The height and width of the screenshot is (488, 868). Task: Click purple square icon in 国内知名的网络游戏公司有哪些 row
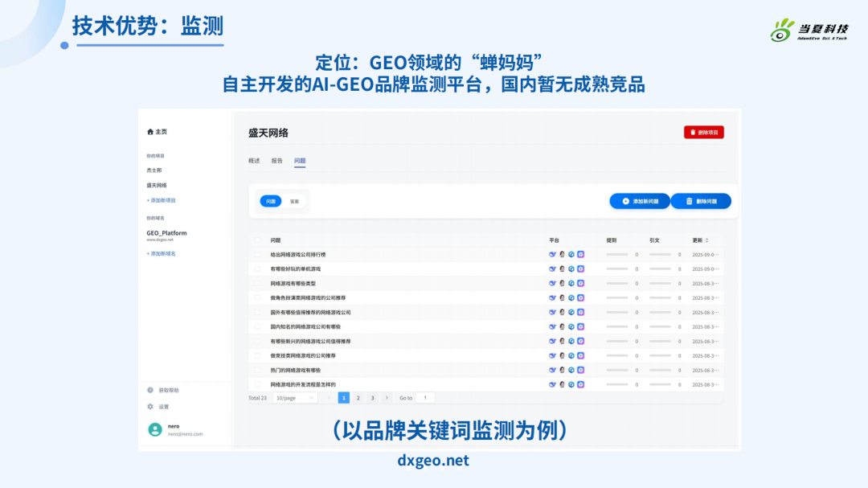click(x=581, y=327)
